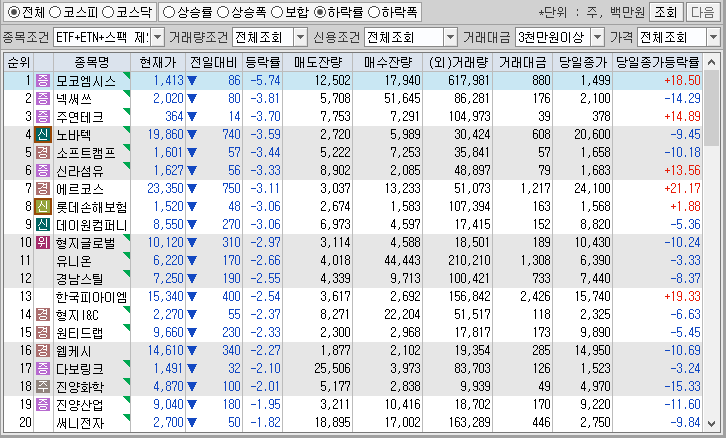Select the 유니온 stock name
Image resolution: width=726 pixels, height=438 pixels.
[74, 261]
